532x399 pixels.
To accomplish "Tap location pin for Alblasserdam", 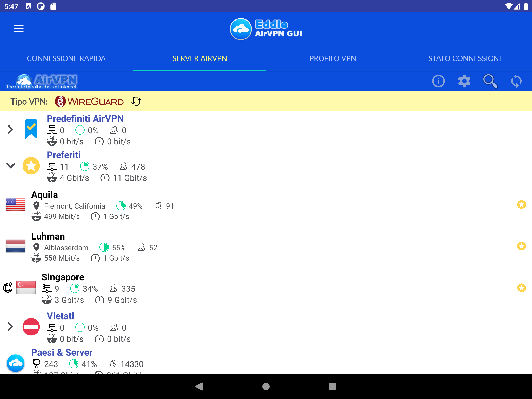I will coord(36,248).
